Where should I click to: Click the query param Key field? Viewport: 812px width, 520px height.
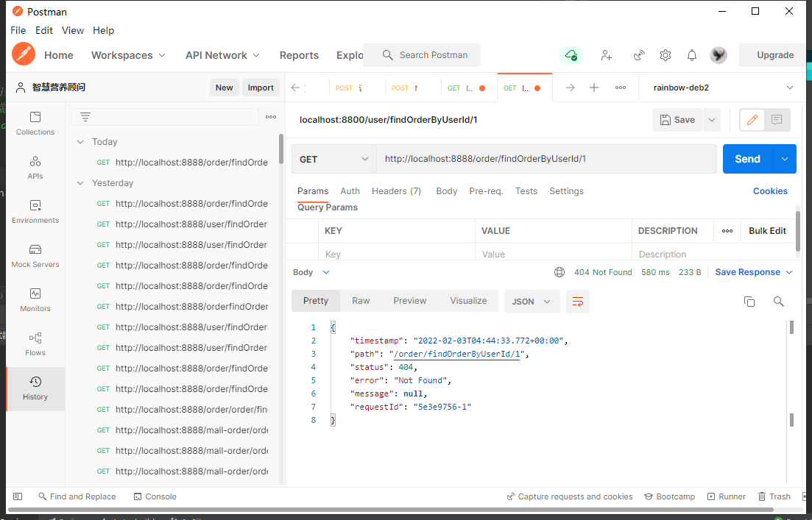coord(397,254)
